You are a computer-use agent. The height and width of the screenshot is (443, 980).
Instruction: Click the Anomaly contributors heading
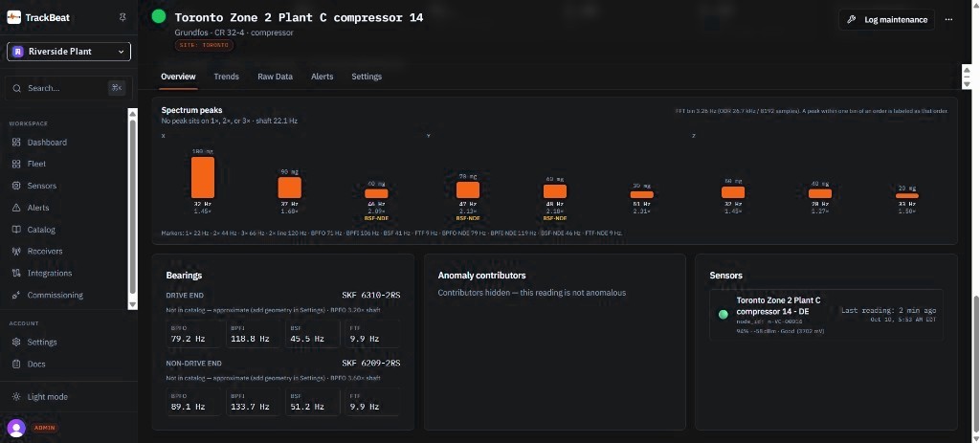pos(482,275)
